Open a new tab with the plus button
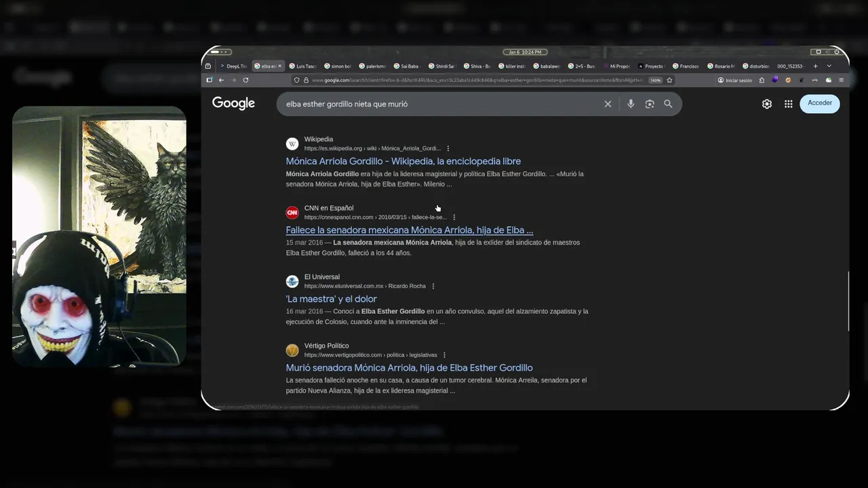 815,66
